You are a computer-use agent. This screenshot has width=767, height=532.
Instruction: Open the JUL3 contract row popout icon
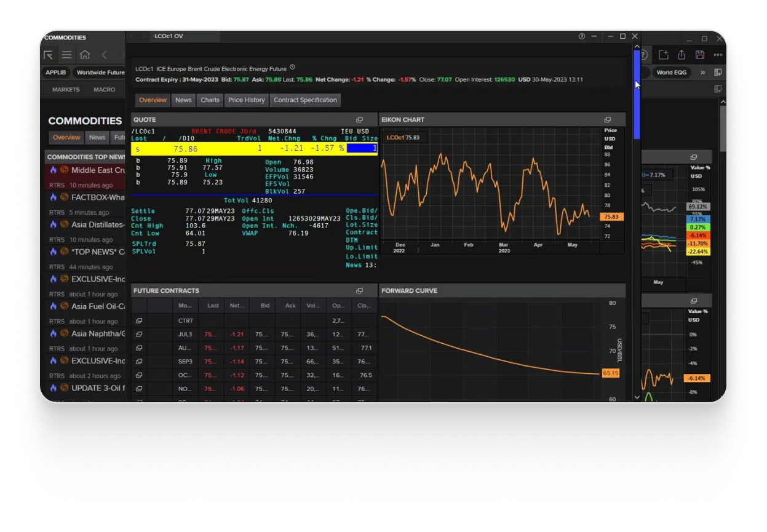(139, 335)
